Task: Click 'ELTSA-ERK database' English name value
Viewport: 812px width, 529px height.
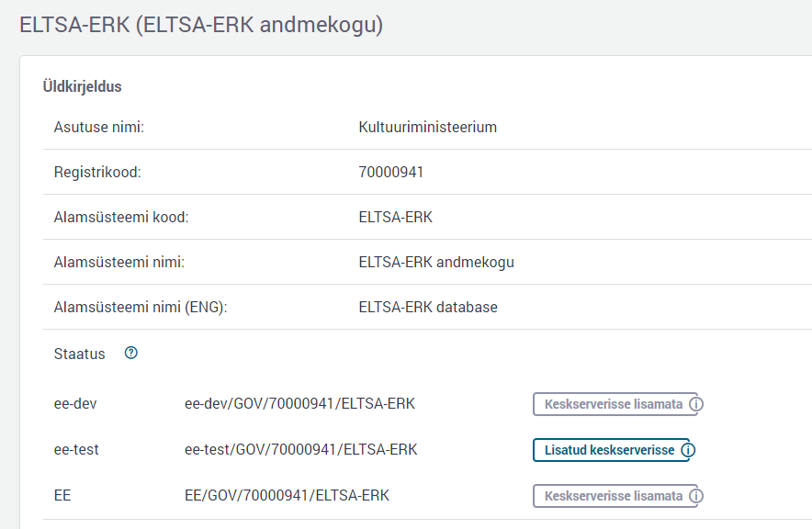Action: click(x=428, y=307)
